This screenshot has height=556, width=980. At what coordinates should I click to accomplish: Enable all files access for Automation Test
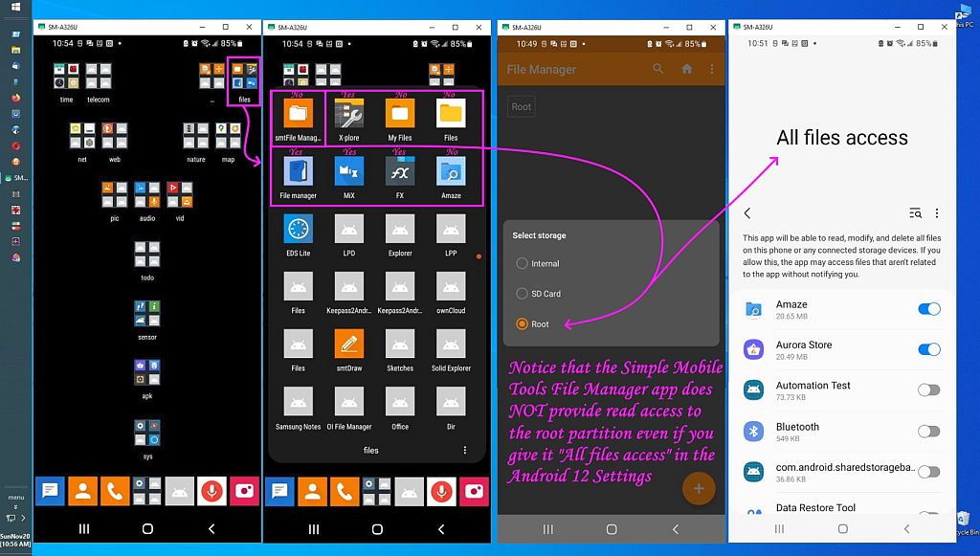pos(928,390)
